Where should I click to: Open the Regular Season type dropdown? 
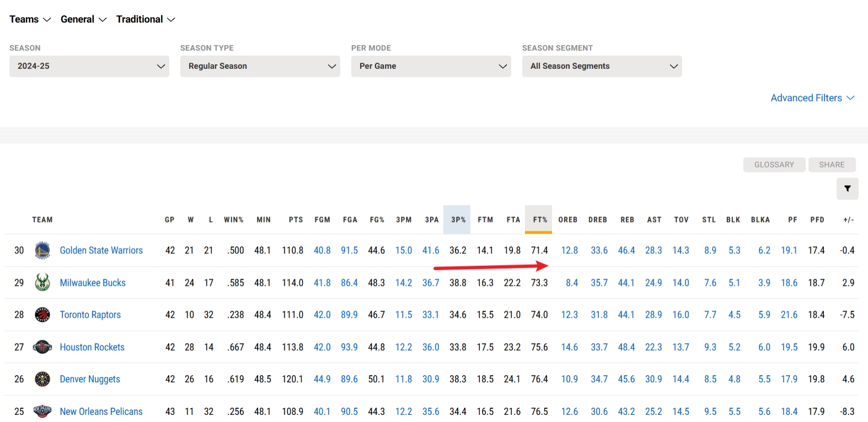coord(260,66)
